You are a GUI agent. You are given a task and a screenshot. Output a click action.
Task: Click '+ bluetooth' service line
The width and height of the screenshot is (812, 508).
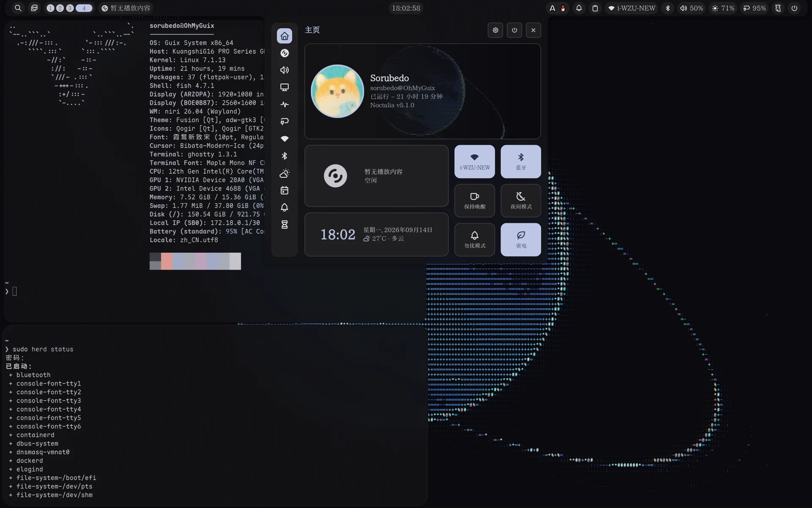(x=30, y=375)
